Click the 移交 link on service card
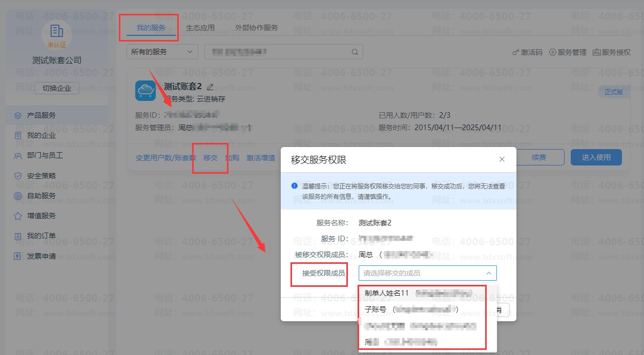Screen dimensions: 644x355 [x=211, y=158]
